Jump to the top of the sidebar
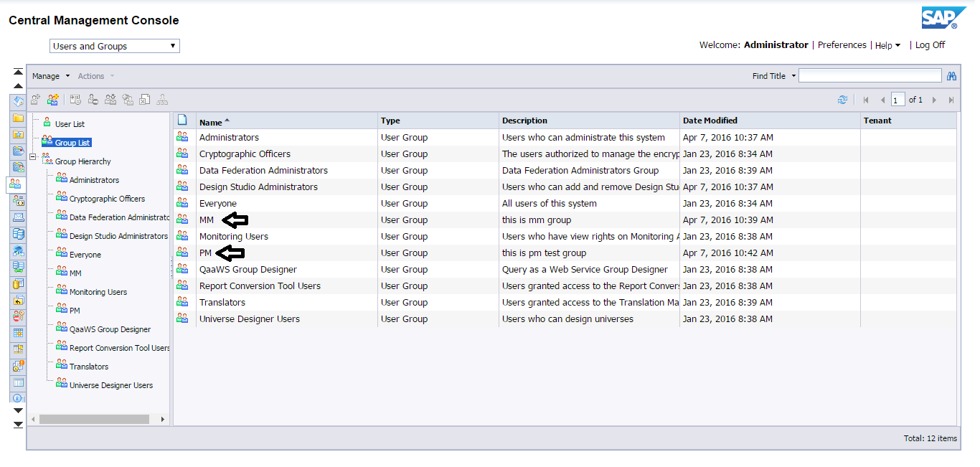Screen dimensions: 980x467 (x=19, y=72)
